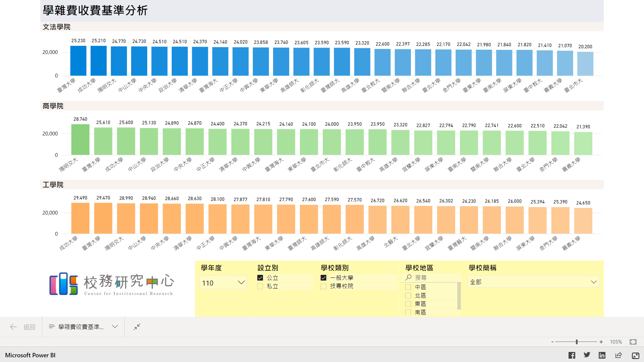Click the 設立別 slicer header

tap(268, 268)
